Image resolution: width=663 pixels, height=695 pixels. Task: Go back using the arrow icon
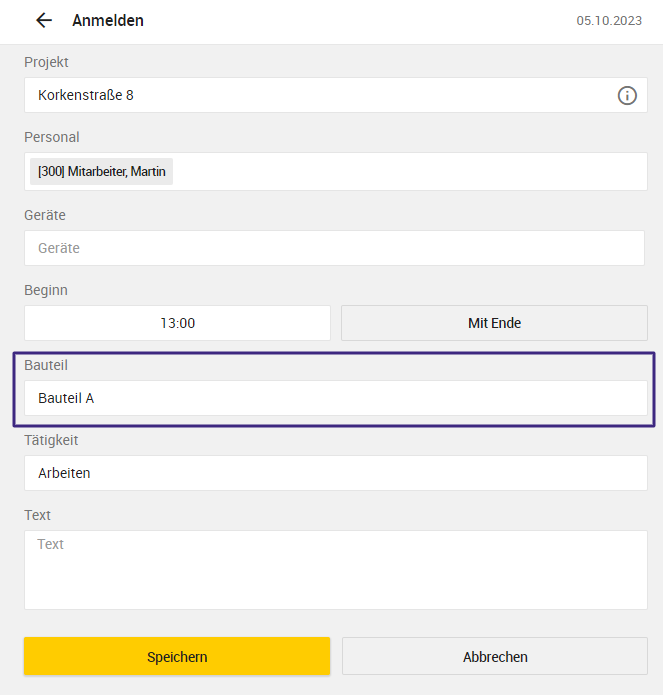point(44,20)
